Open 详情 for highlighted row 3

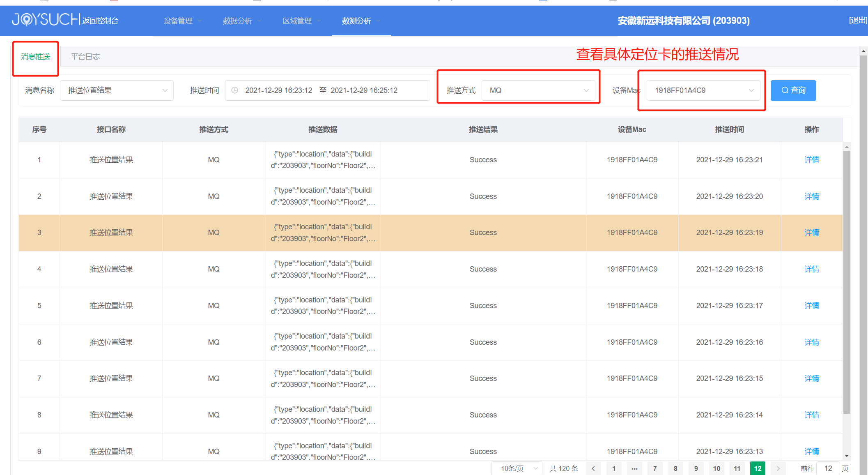click(x=811, y=233)
